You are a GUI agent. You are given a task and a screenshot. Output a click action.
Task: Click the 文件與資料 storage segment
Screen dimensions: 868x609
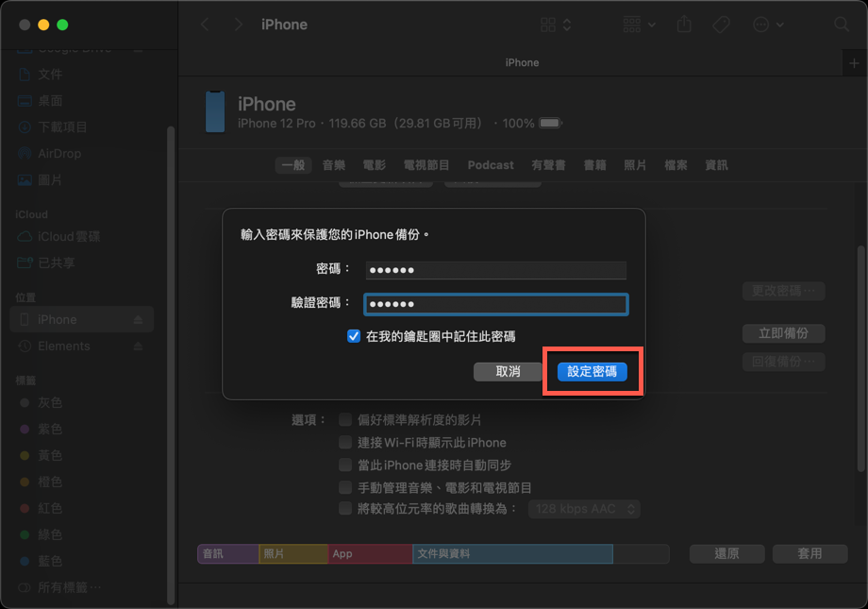tap(512, 553)
